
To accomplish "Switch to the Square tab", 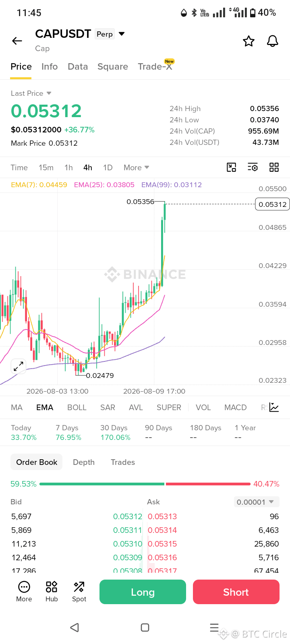I will (113, 66).
